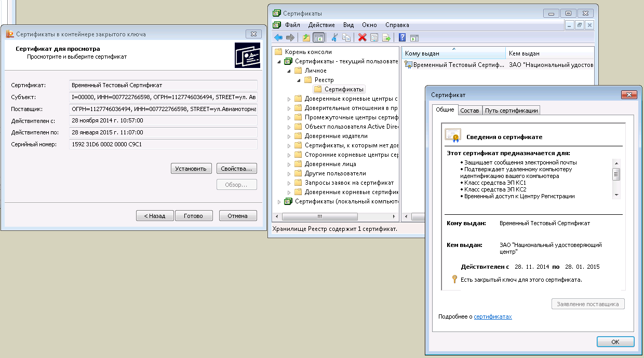Select the Временный Тестовый Сертификат list row
This screenshot has width=644, height=358.
point(454,65)
